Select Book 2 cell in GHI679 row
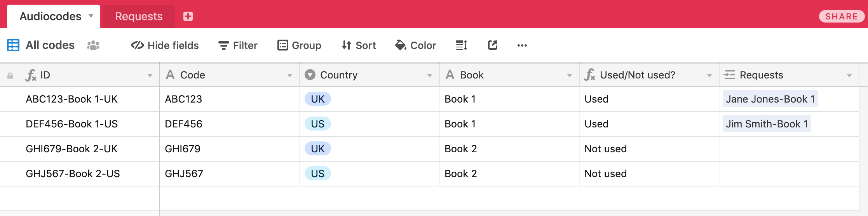Image resolution: width=868 pixels, height=216 pixels. [x=509, y=149]
